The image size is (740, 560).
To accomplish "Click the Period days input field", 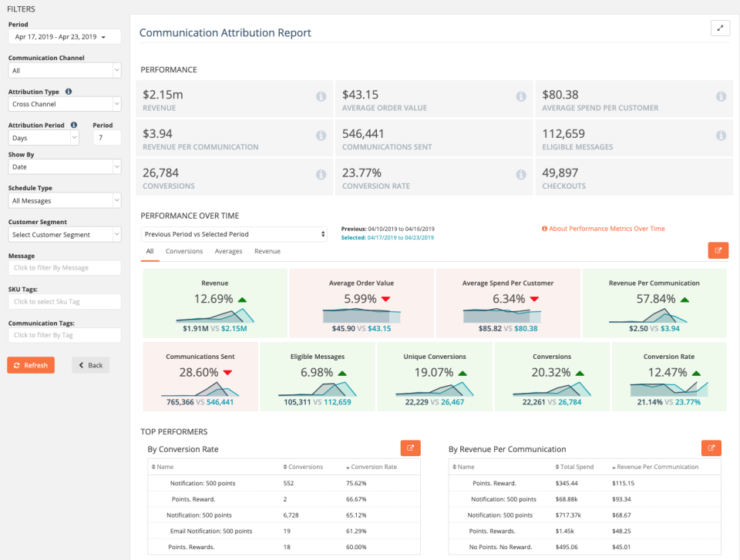I will coord(106,136).
